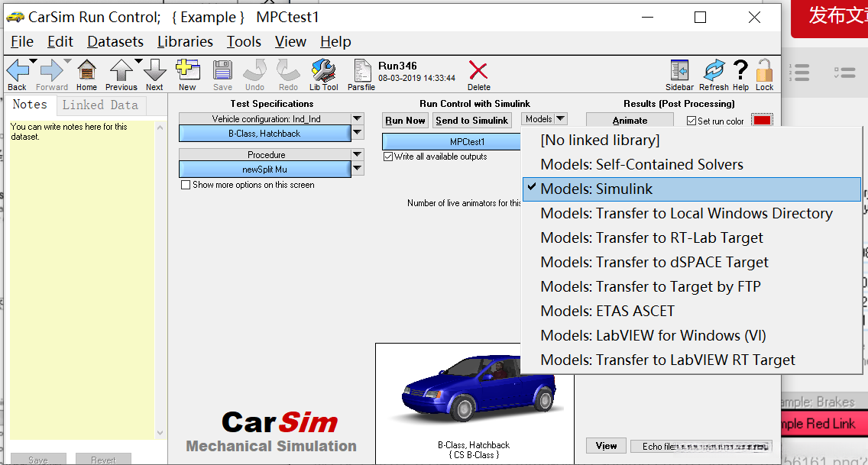Expand the B-Class, Hatchback dropdown arrow
This screenshot has width=868, height=465.
click(x=358, y=133)
